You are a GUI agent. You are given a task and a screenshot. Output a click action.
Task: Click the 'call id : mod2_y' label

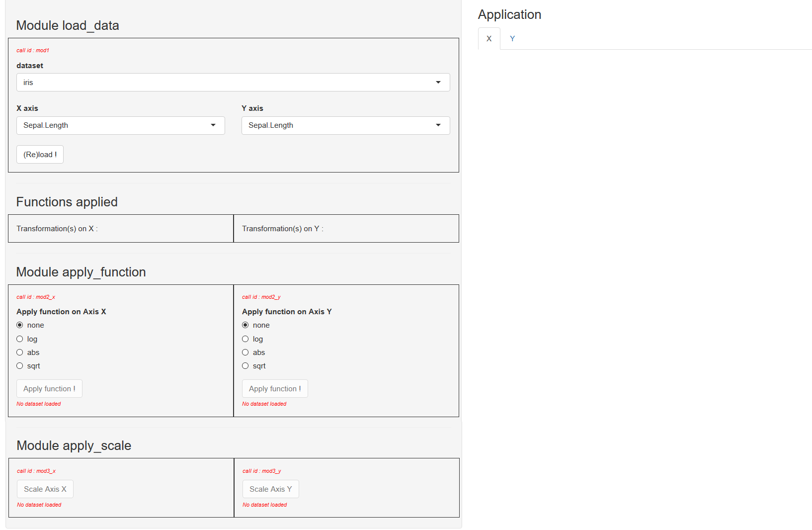pos(261,297)
